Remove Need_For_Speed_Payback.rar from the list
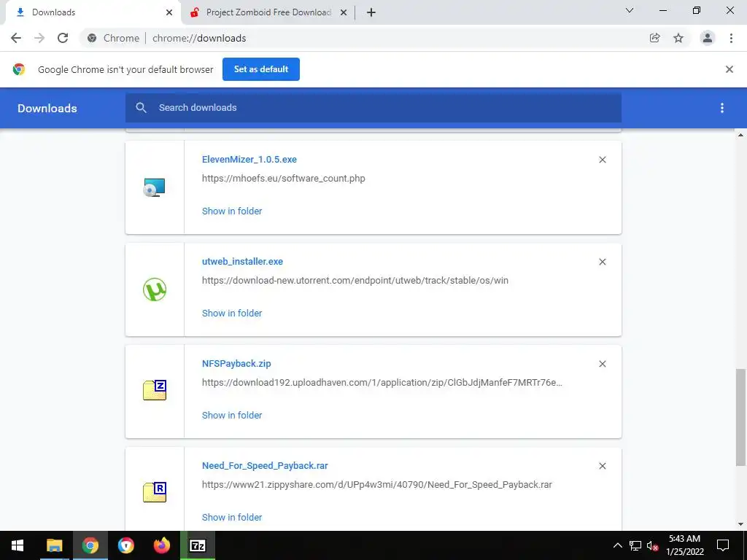This screenshot has height=560, width=747. pyautogui.click(x=602, y=466)
